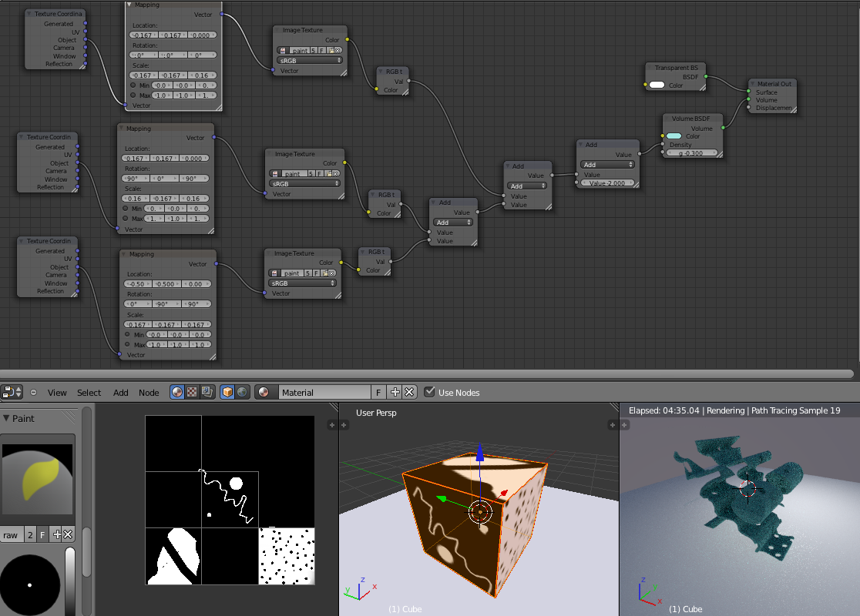Click the Material name input field
This screenshot has width=860, height=616.
click(324, 392)
